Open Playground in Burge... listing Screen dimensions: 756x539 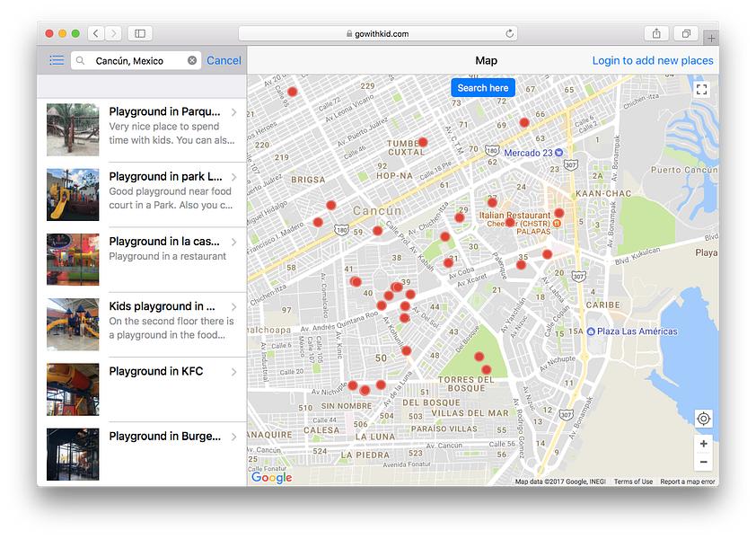coord(142,454)
